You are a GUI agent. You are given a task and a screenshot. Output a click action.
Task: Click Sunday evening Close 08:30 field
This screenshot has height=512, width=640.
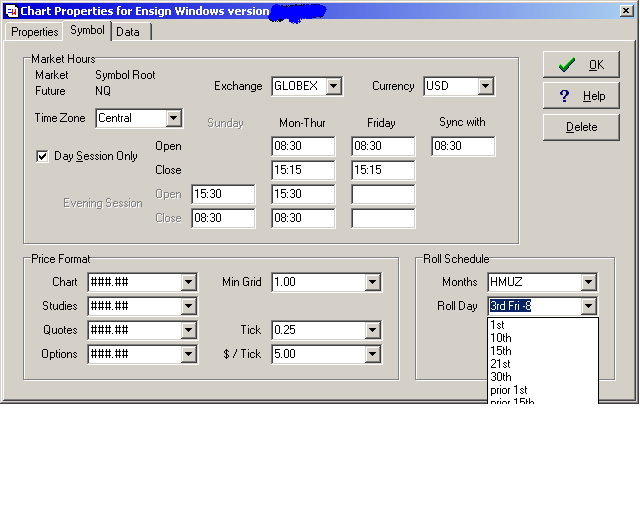point(223,218)
